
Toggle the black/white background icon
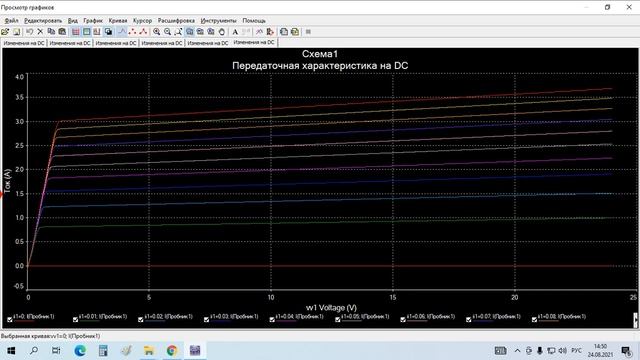(x=108, y=32)
